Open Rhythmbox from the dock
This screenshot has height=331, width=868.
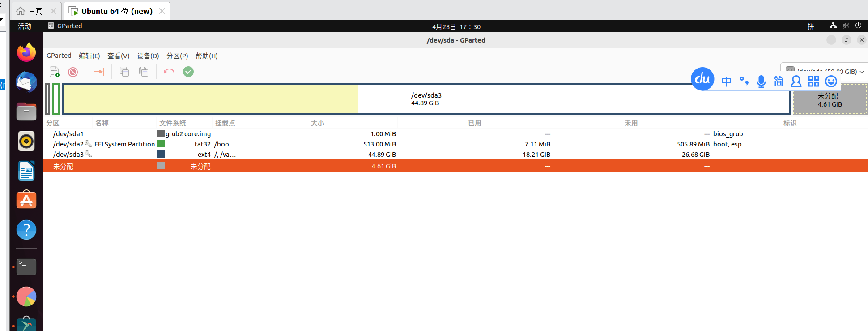click(x=26, y=141)
